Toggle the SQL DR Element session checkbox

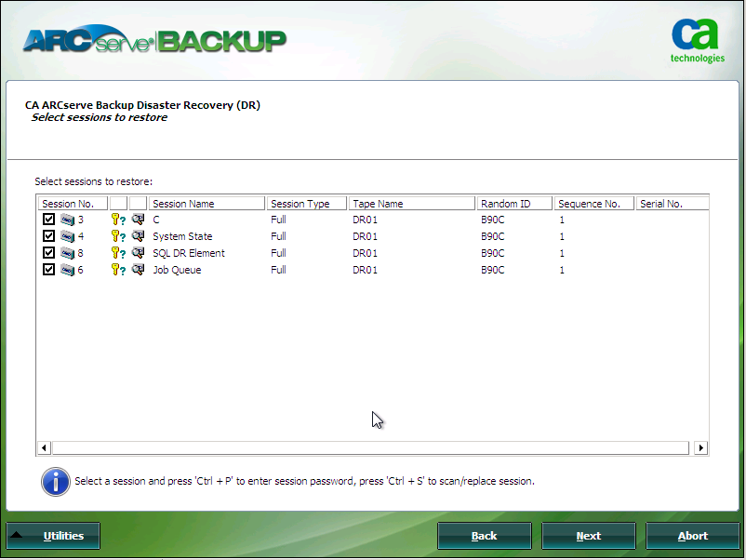pos(48,252)
